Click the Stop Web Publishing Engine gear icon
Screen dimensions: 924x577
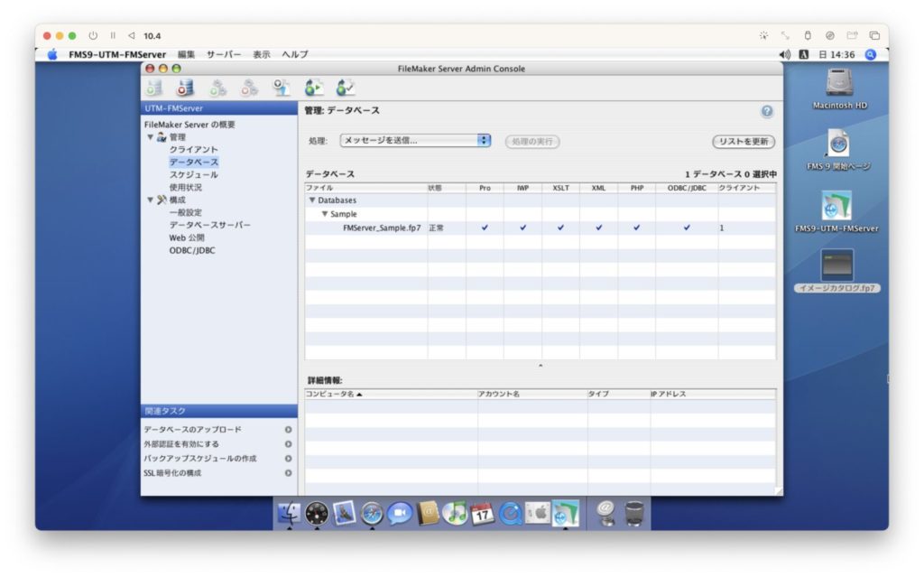(249, 88)
